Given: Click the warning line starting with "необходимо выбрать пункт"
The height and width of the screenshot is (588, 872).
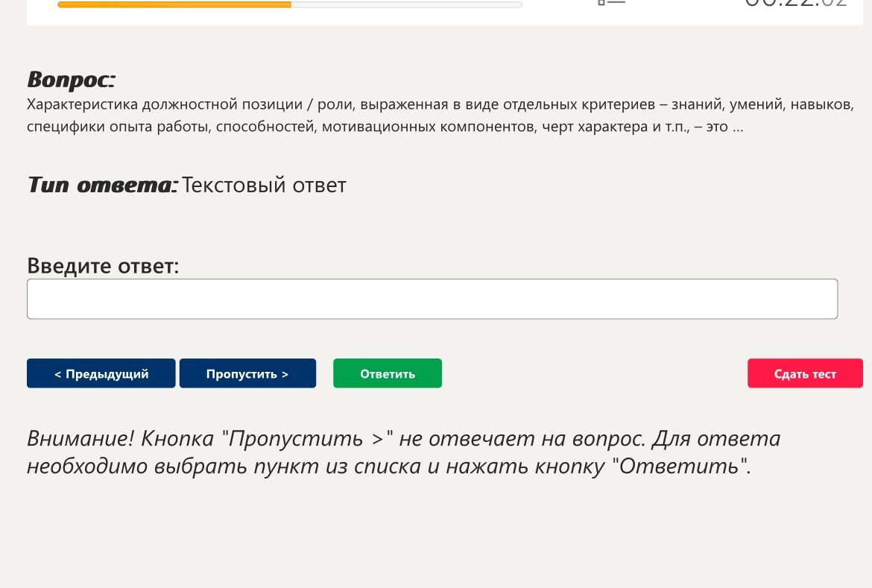Looking at the screenshot, I should (x=389, y=467).
